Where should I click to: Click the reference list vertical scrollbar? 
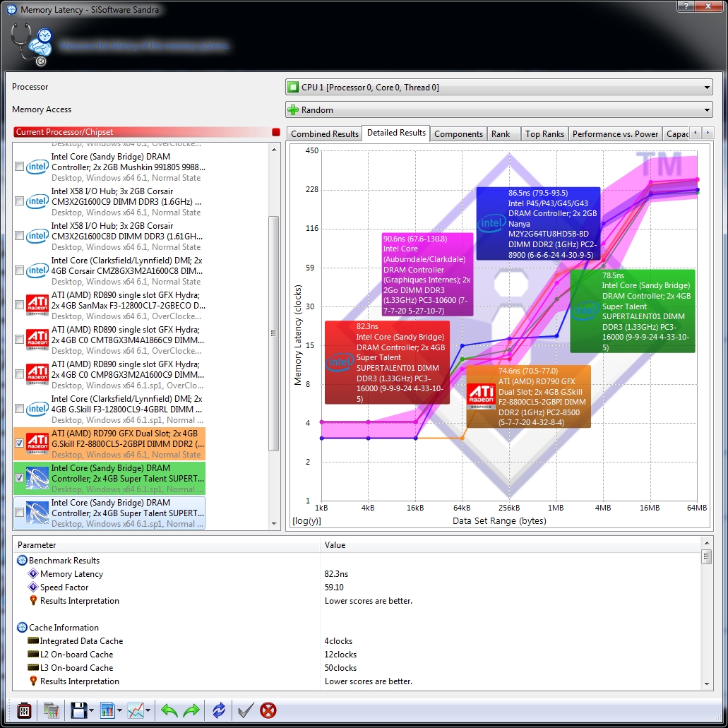[x=275, y=333]
